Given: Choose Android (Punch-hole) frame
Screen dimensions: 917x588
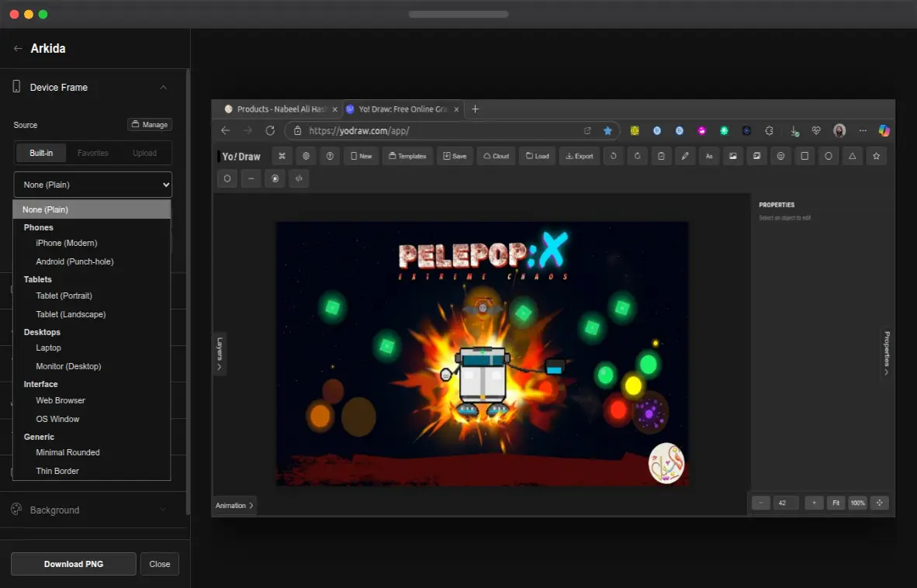Looking at the screenshot, I should [x=92, y=262].
